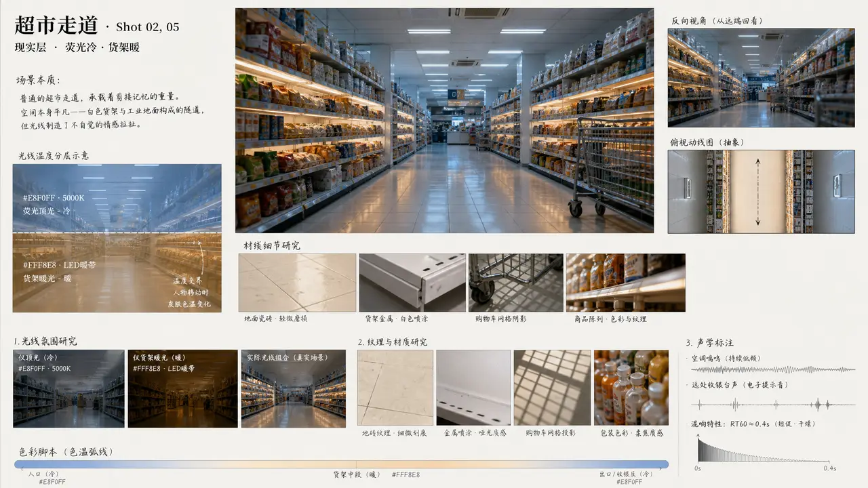Viewport: 868px width, 488px height.
Task: Select the 金属喷涂 matte metal texture image
Action: tap(473, 388)
